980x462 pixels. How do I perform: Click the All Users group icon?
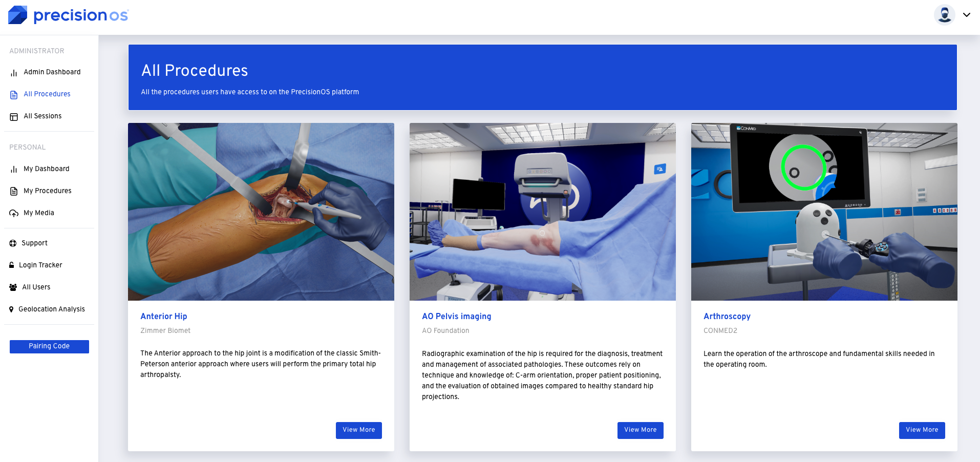[13, 287]
